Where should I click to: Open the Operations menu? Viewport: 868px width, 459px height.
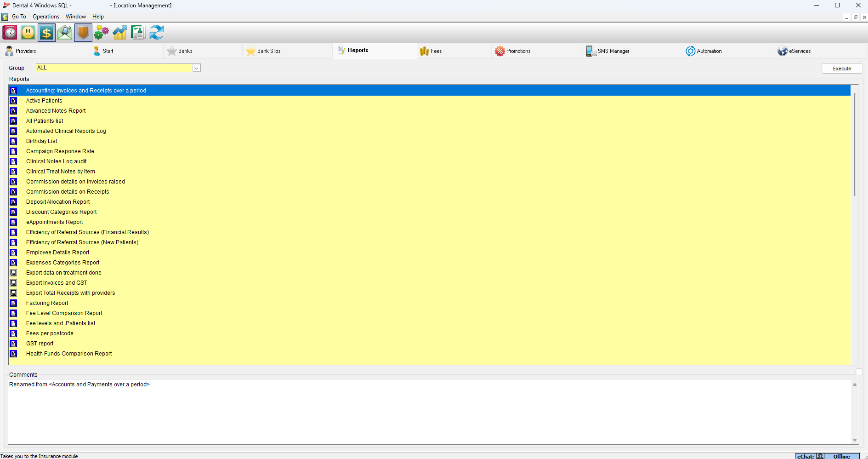pyautogui.click(x=45, y=17)
